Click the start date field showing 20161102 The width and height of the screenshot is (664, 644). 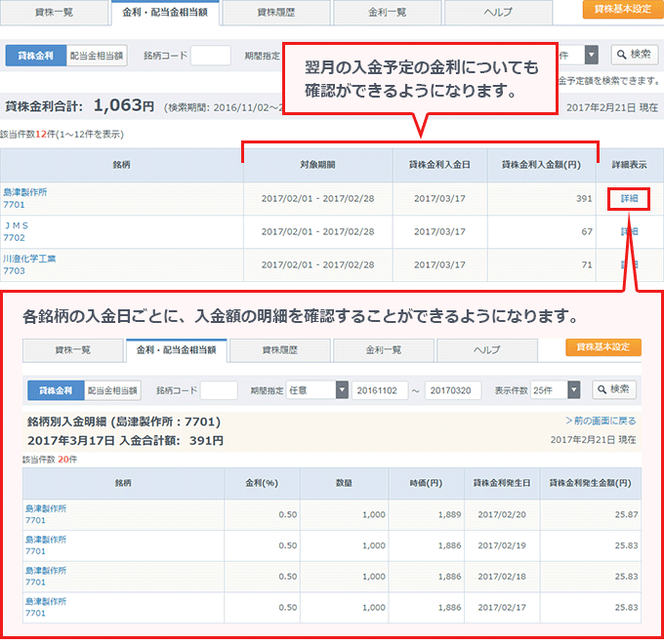coord(379,390)
